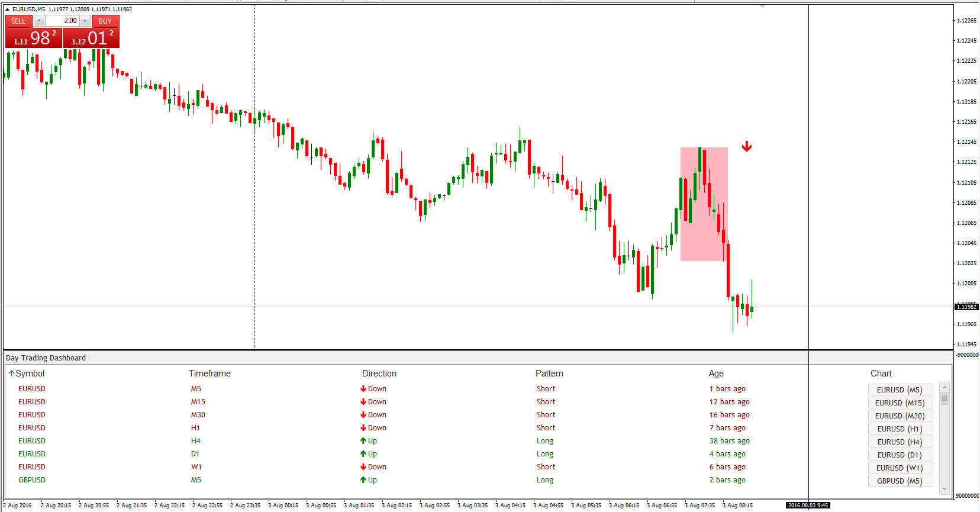Screen dimensions: 980x512
Task: Click the Up arrow icon in EURUSD H4 row
Action: (x=363, y=441)
